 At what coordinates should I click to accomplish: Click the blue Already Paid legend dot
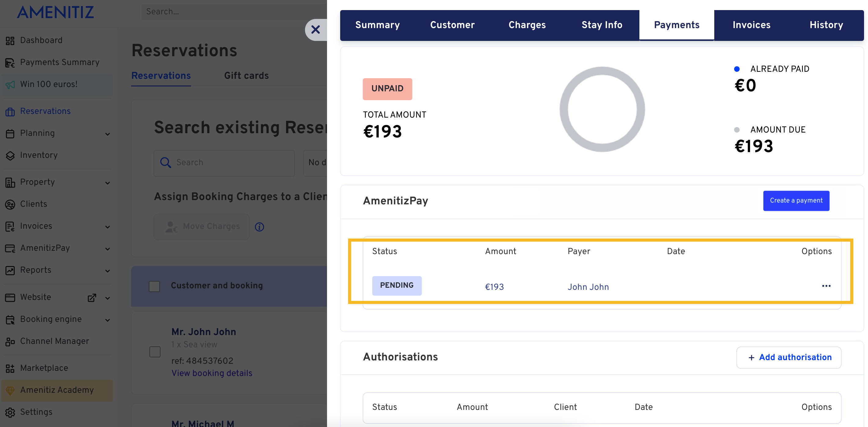click(737, 69)
